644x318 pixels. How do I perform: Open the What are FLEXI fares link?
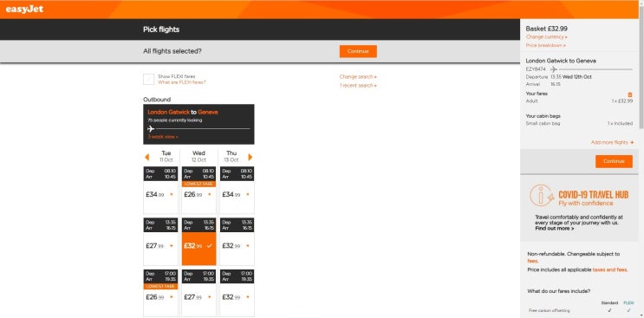pos(182,82)
